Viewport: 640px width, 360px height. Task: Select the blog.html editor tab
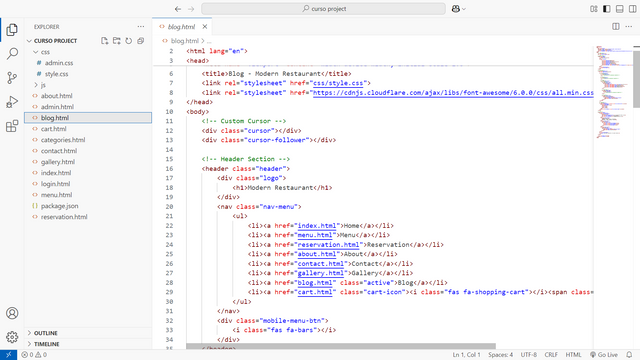182,27
